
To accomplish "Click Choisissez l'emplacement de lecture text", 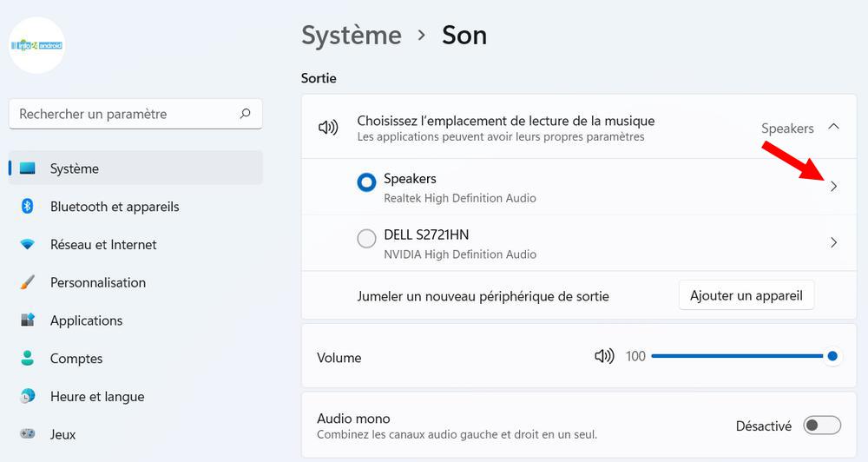I will [506, 121].
